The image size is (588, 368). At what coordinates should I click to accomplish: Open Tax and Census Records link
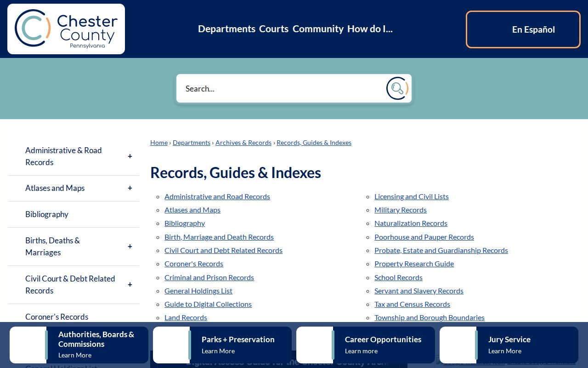pos(412,304)
